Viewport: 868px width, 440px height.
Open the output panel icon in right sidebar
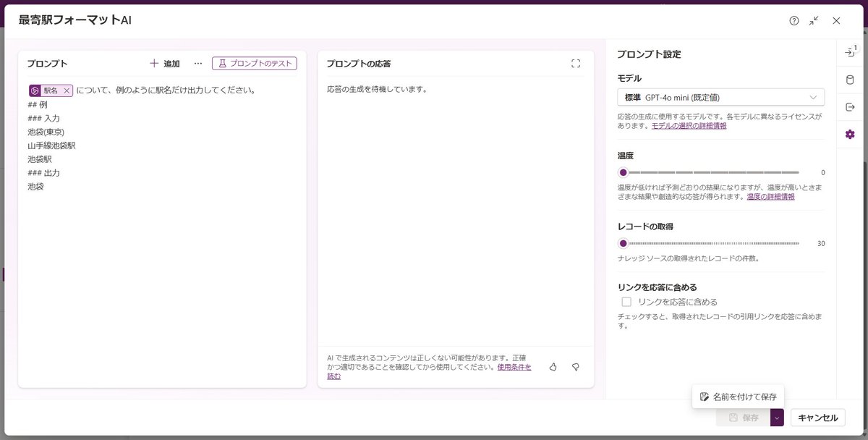(x=850, y=107)
